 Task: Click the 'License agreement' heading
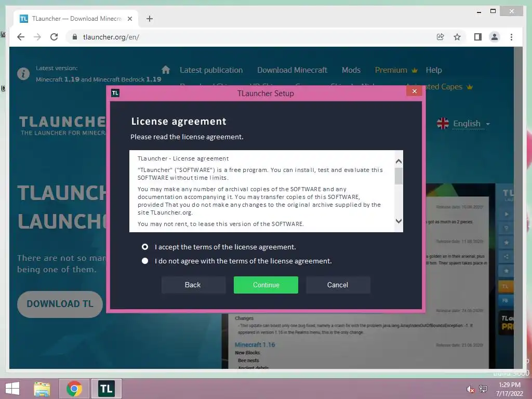[179, 121]
